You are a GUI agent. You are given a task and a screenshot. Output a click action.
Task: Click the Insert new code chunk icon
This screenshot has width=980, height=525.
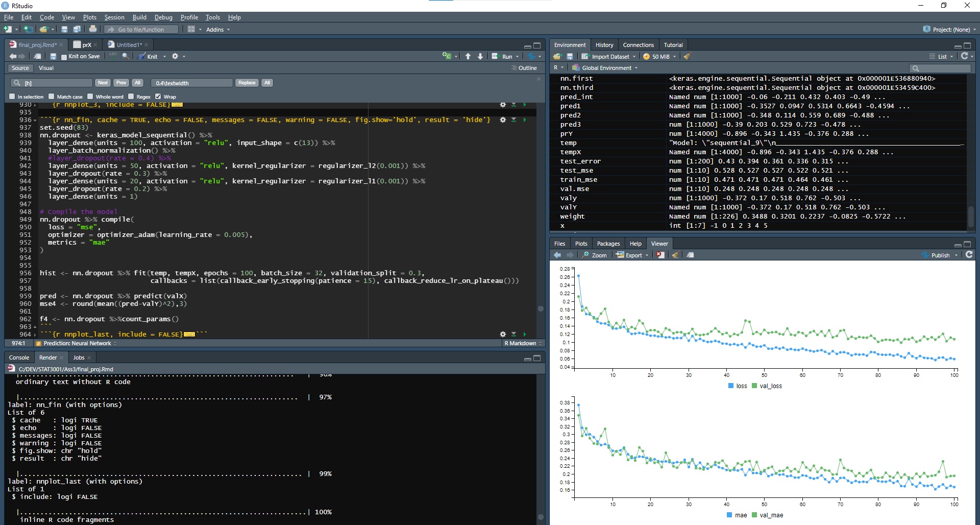tap(447, 56)
